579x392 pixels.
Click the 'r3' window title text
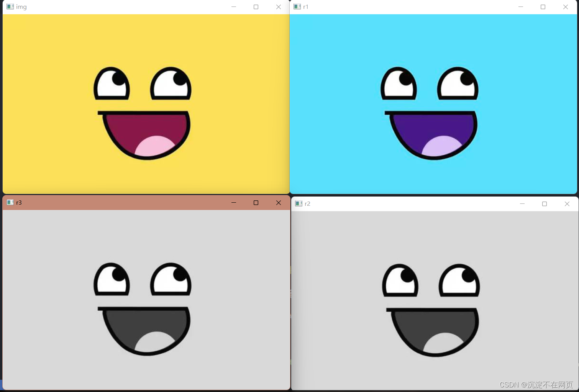(x=19, y=203)
